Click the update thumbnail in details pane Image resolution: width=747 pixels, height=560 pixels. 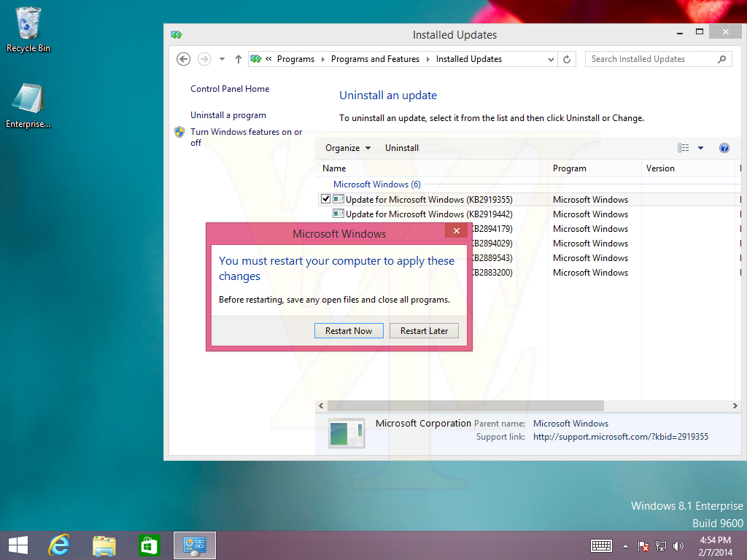click(x=347, y=433)
